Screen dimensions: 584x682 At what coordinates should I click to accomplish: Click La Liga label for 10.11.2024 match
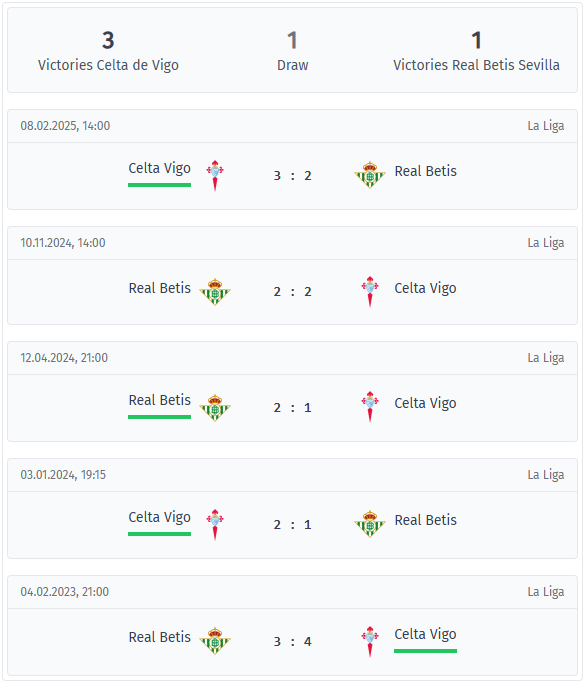click(546, 243)
